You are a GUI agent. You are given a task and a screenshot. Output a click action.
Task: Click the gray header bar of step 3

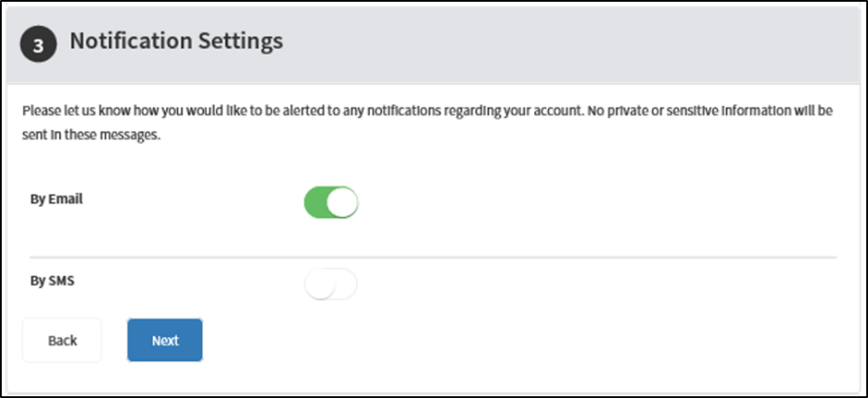coord(433,45)
